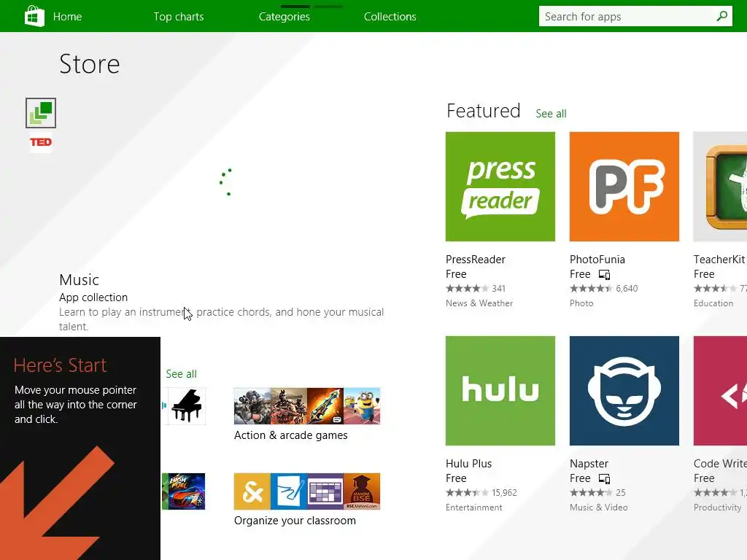Open the PressReader app tile
This screenshot has width=747, height=560.
tap(500, 187)
